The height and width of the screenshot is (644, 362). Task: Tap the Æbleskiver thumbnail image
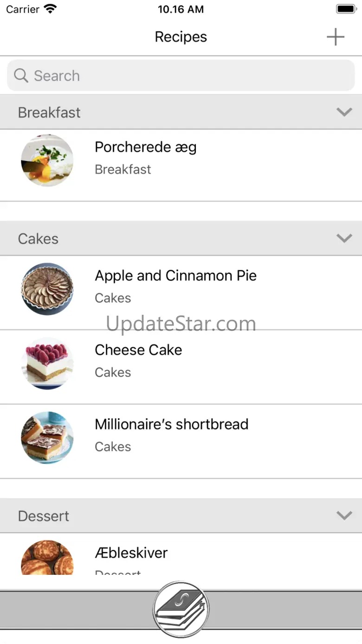click(47, 557)
